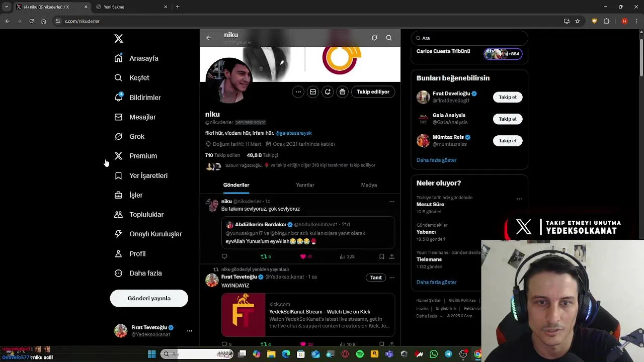This screenshot has width=644, height=362.
Task: Open WhatsApp from the taskbar
Action: click(434, 354)
